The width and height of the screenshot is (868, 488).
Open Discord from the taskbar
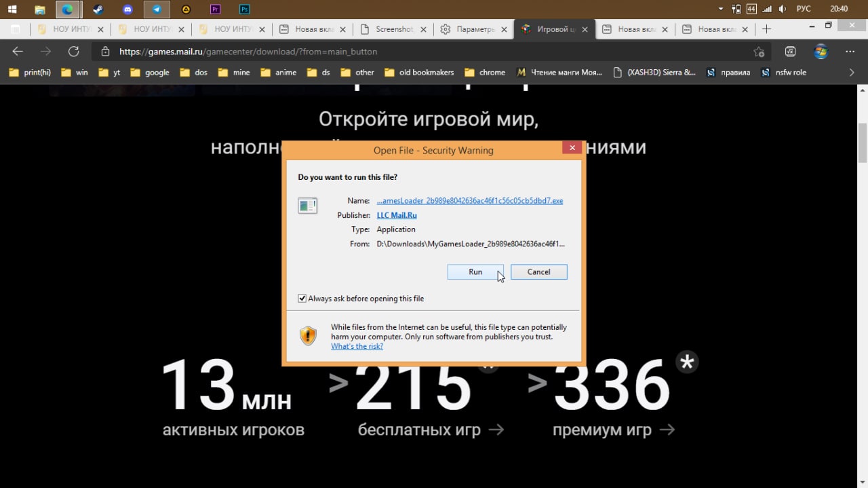[x=127, y=10]
